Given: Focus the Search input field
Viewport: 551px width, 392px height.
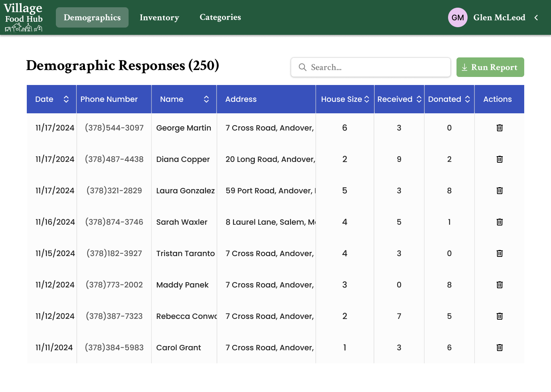Looking at the screenshot, I should (x=370, y=67).
